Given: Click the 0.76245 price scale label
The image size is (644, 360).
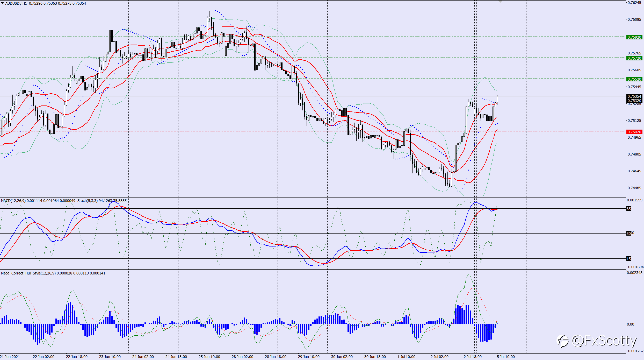Looking at the screenshot, I should tap(634, 3).
